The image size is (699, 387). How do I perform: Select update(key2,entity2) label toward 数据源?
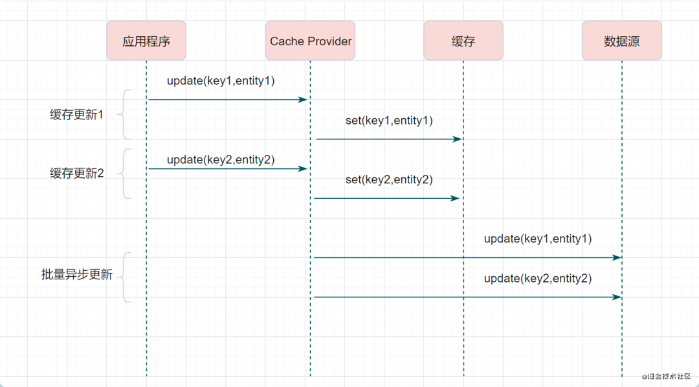point(538,279)
